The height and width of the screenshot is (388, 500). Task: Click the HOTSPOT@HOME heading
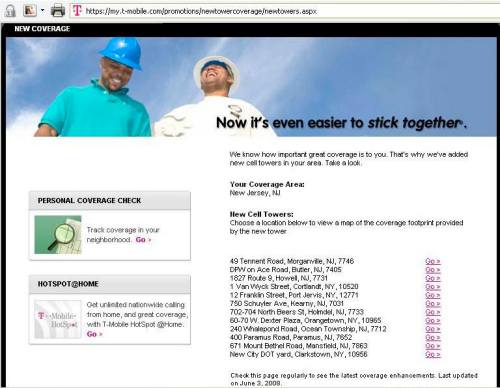[x=68, y=284]
